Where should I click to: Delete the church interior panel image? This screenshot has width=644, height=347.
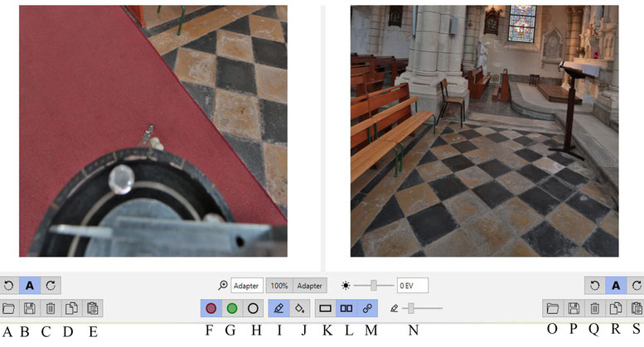(595, 308)
